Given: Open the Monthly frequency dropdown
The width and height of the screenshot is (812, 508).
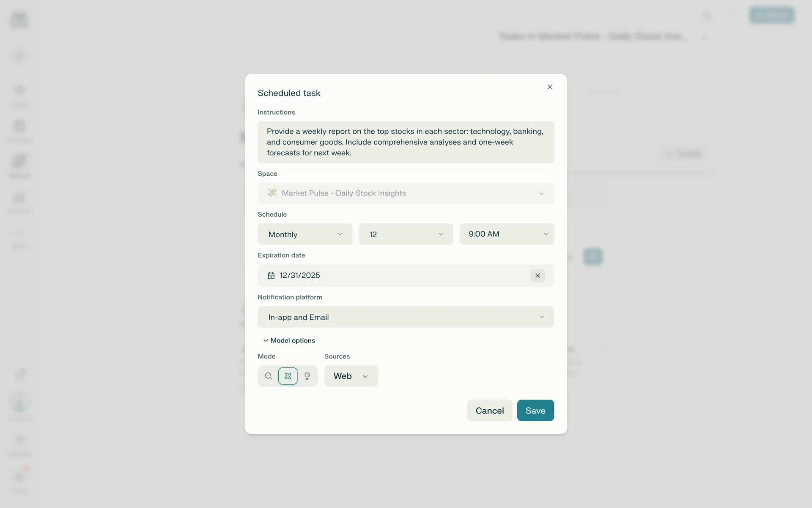Looking at the screenshot, I should 304,234.
